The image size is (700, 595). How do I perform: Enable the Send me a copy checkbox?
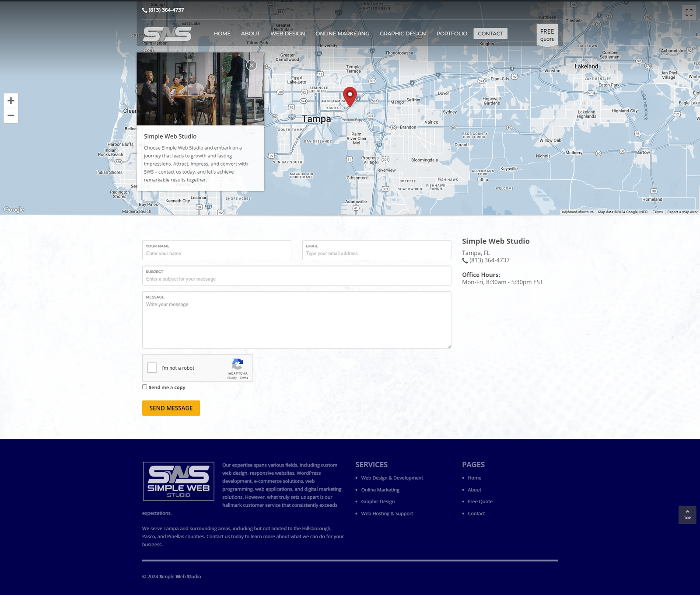[144, 387]
